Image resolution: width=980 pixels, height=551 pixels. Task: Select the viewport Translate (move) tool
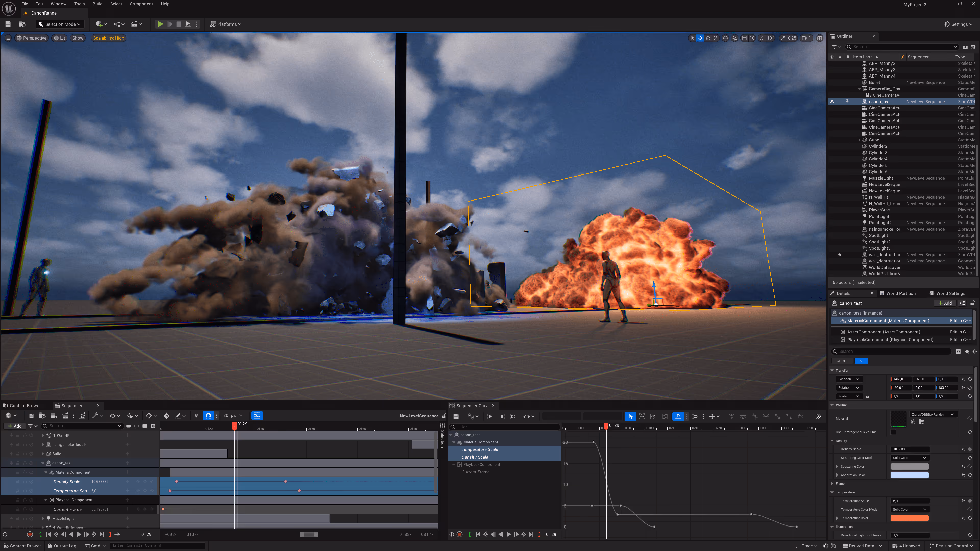[700, 38]
